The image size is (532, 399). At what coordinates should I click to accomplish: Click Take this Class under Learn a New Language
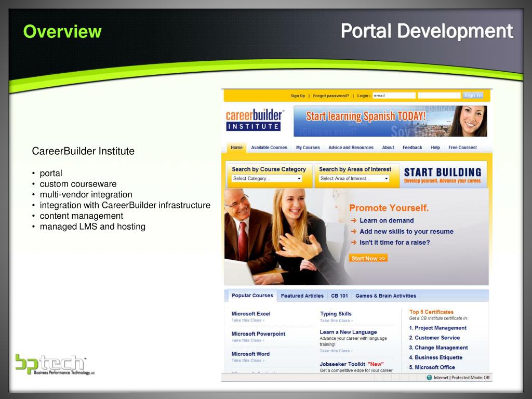pos(336,351)
